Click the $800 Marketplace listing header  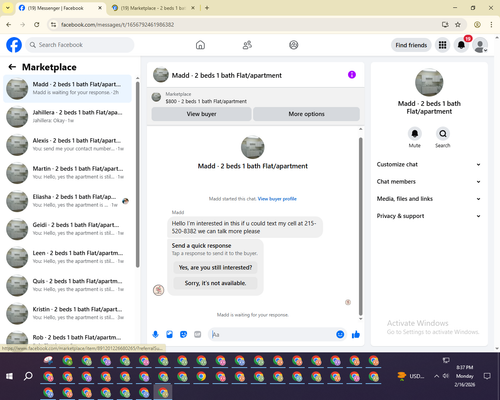[x=256, y=98]
